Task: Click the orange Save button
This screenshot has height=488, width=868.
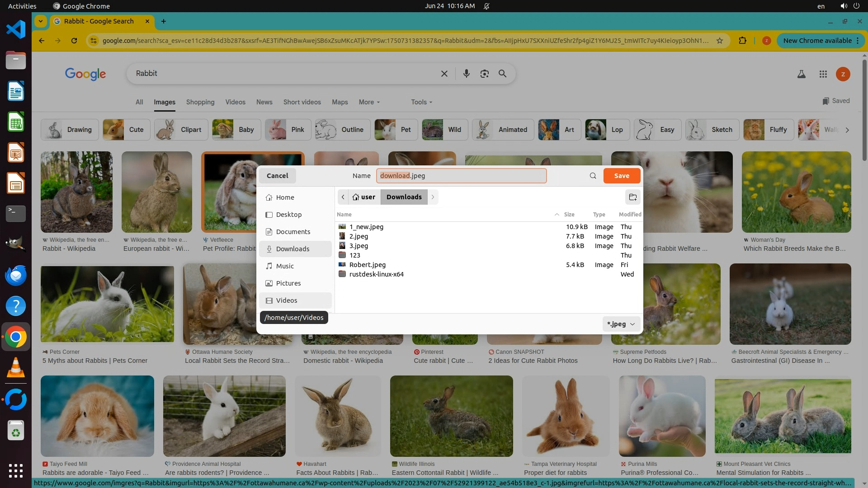Action: coord(621,176)
